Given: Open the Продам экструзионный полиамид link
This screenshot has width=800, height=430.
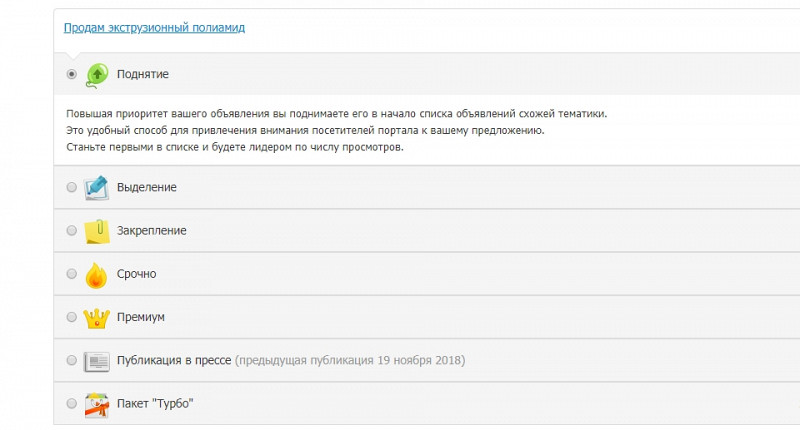Looking at the screenshot, I should click(154, 28).
